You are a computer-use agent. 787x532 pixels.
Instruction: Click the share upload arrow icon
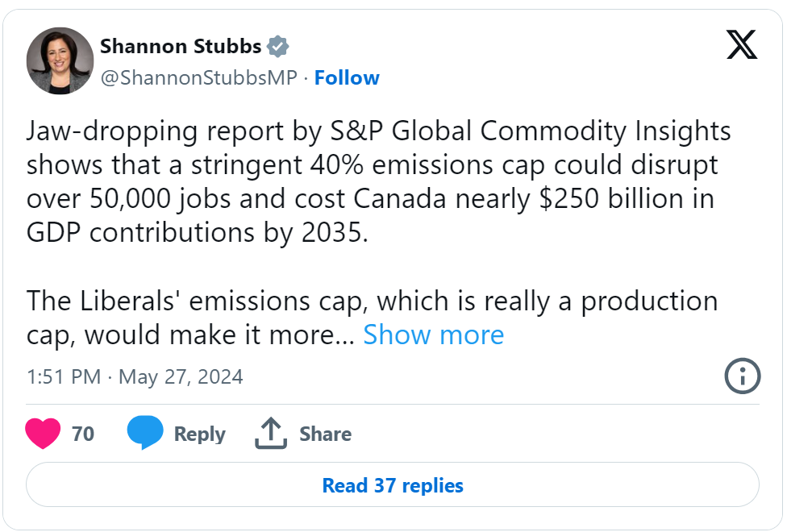click(271, 433)
